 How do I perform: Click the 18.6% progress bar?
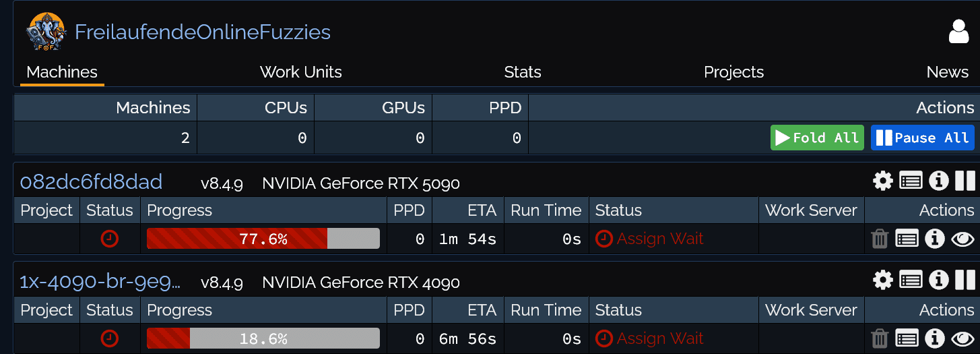263,338
